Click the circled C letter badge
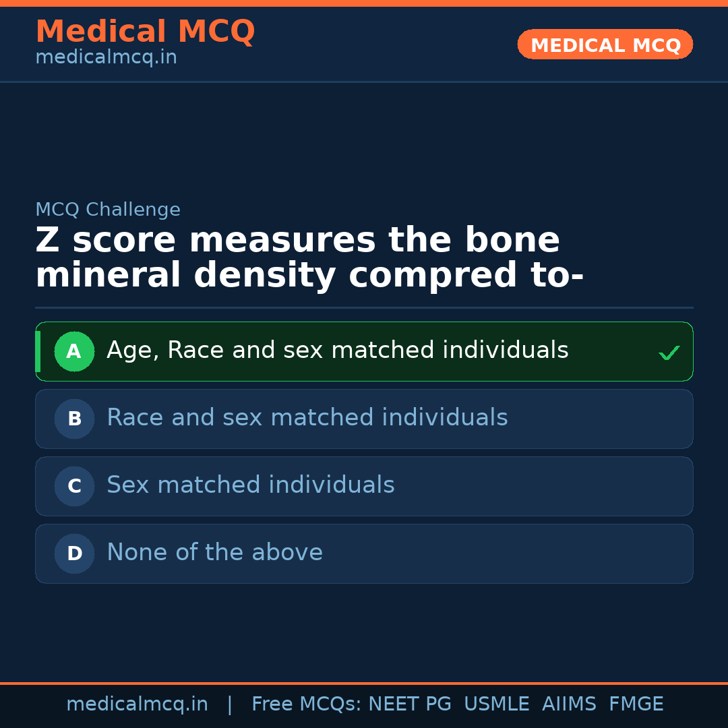Image resolution: width=728 pixels, height=728 pixels. click(x=74, y=486)
